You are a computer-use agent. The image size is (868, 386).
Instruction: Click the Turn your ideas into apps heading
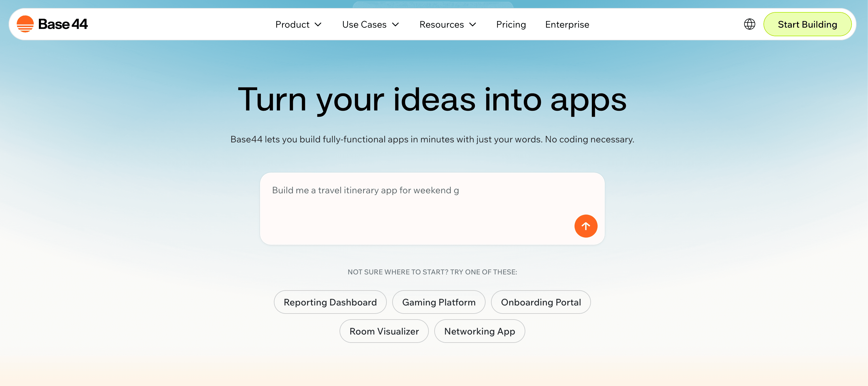432,100
